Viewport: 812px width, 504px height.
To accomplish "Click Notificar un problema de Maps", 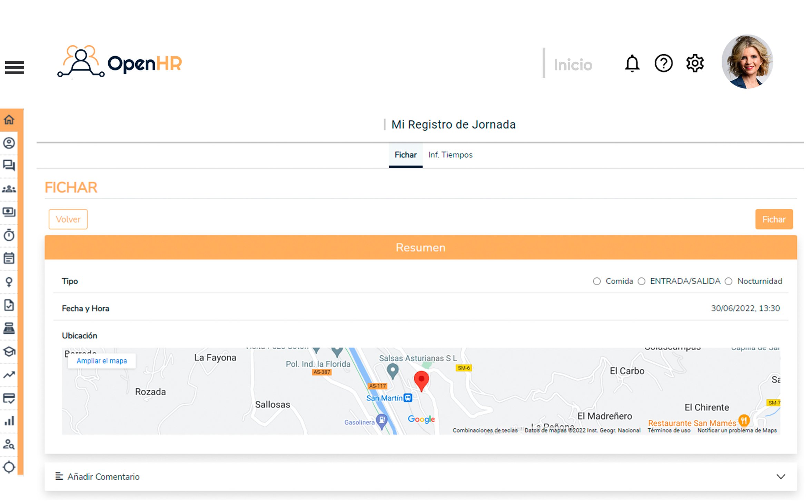I will point(737,430).
